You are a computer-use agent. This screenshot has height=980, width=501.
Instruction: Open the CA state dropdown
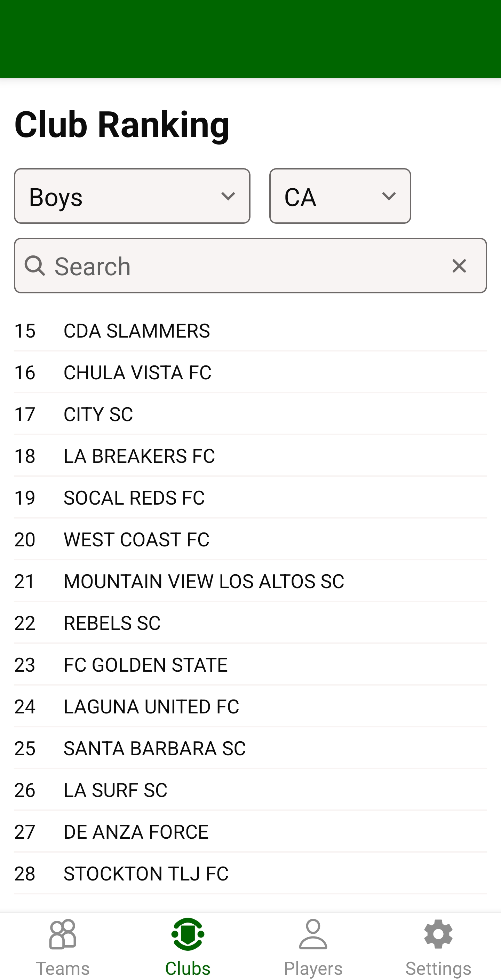tap(340, 196)
